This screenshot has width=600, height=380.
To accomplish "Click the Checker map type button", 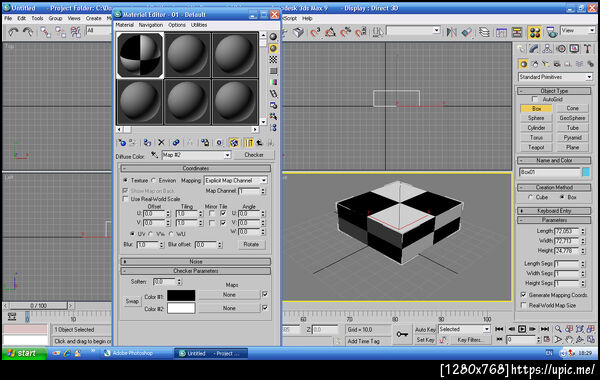I will tap(254, 155).
